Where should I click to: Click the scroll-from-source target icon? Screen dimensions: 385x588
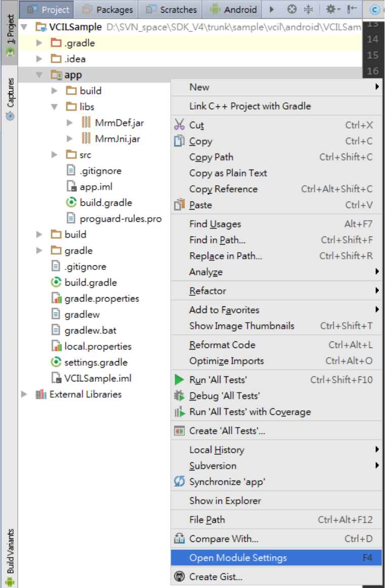click(x=292, y=10)
